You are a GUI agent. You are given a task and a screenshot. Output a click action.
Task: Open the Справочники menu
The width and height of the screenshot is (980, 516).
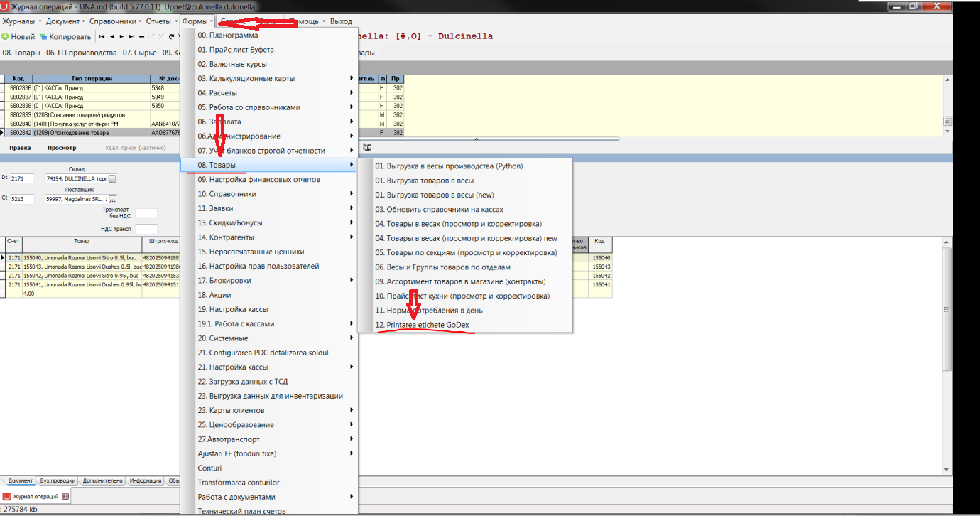115,21
